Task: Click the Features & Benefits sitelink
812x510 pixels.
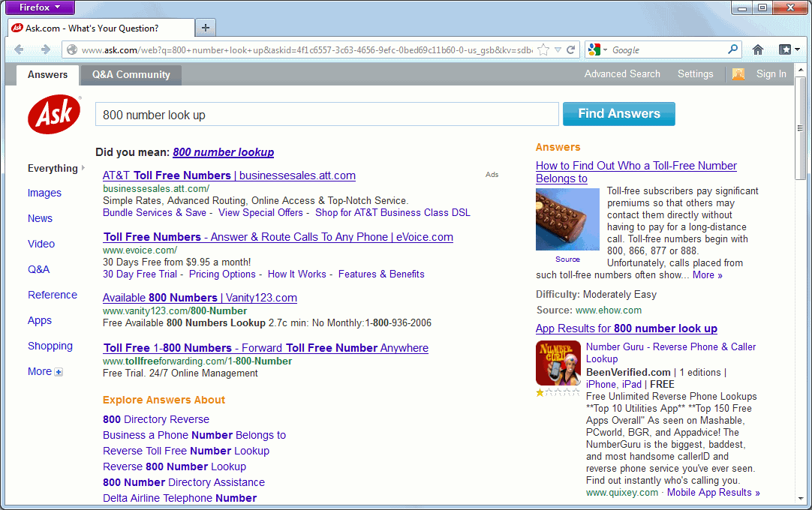Action: (381, 274)
